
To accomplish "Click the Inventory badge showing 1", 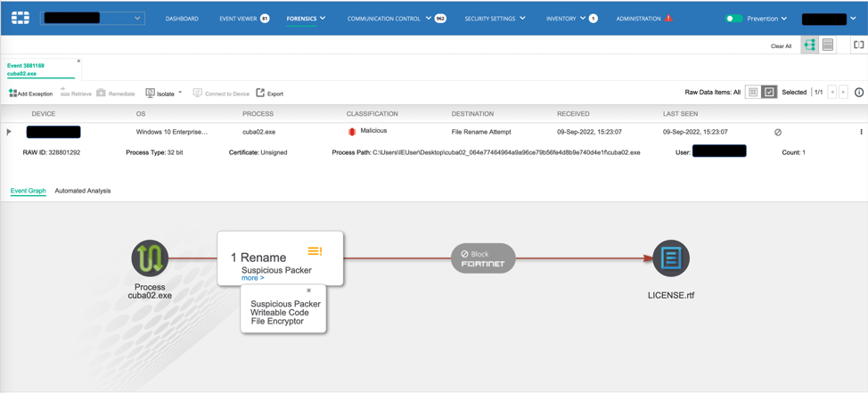I will coord(593,19).
